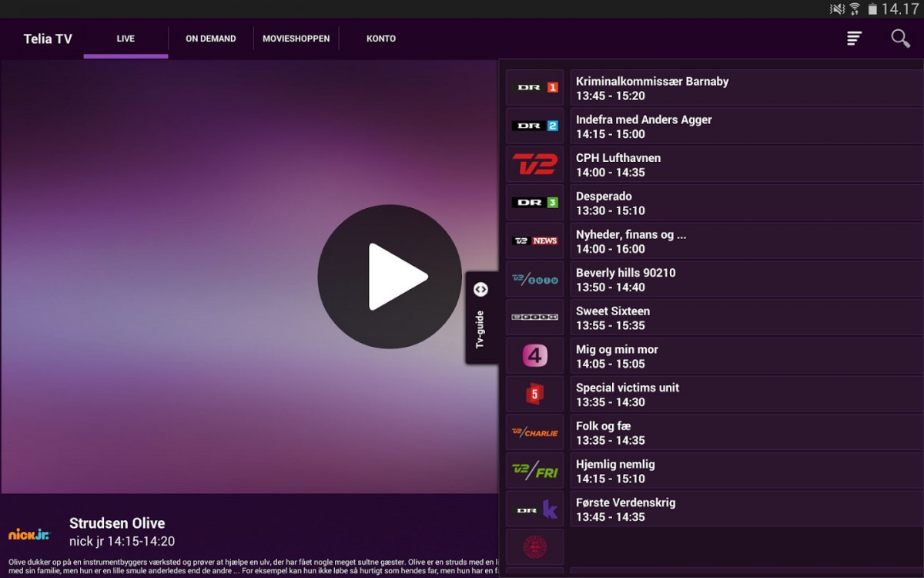The width and height of the screenshot is (924, 578).
Task: Open the search magnifier icon
Action: pyautogui.click(x=900, y=39)
